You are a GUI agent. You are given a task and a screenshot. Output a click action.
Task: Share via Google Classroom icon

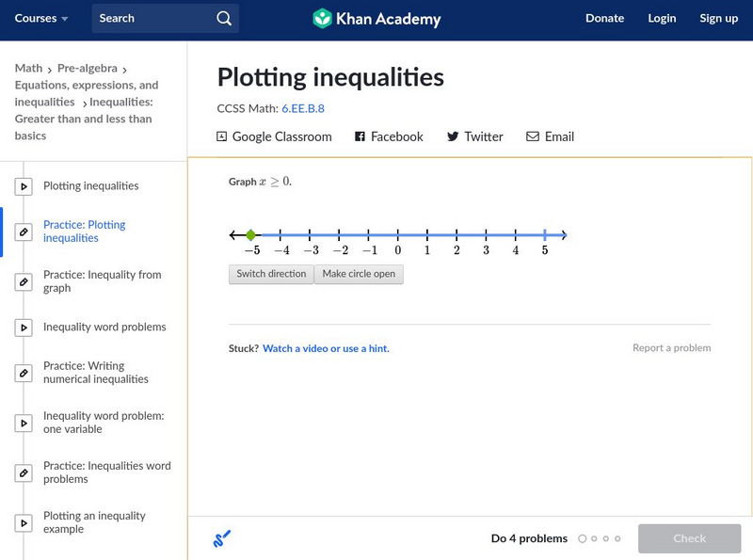222,136
